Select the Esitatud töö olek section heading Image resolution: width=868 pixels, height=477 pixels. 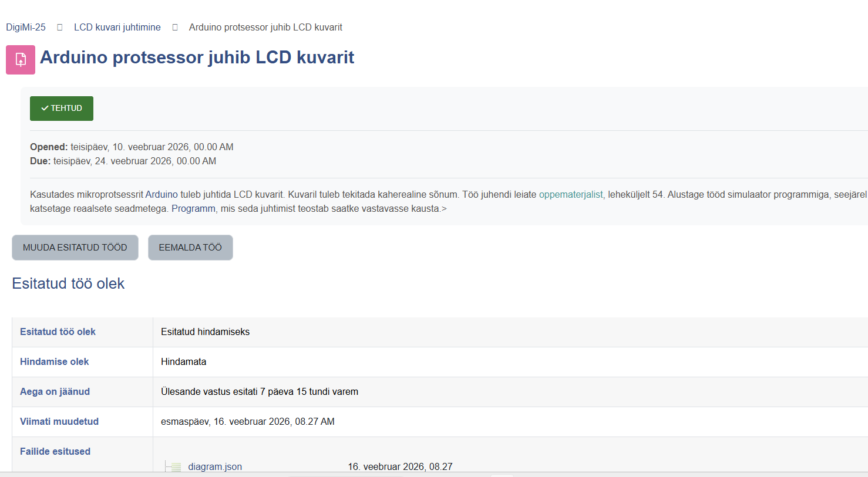coord(68,284)
